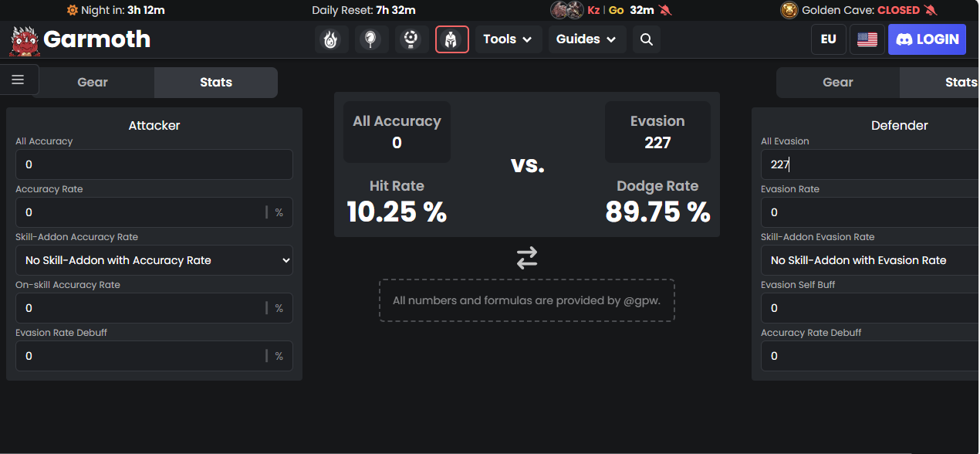Open the hamburger sidebar menu

[x=18, y=80]
